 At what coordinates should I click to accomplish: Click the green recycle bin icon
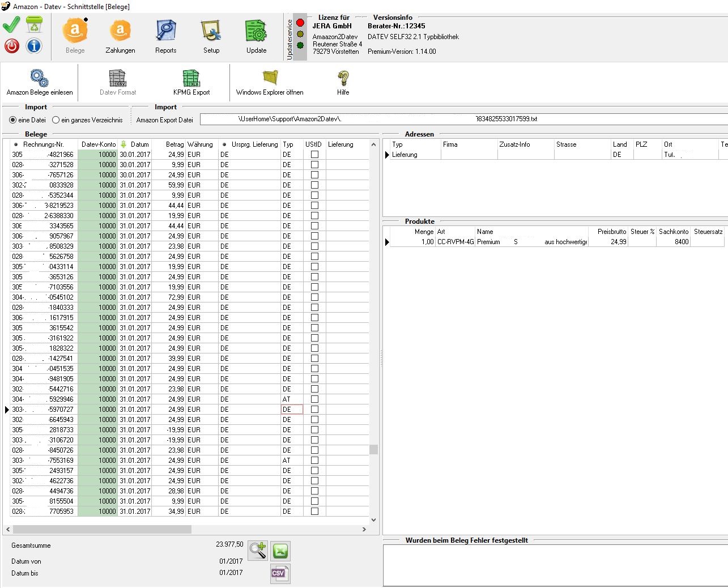tap(34, 25)
